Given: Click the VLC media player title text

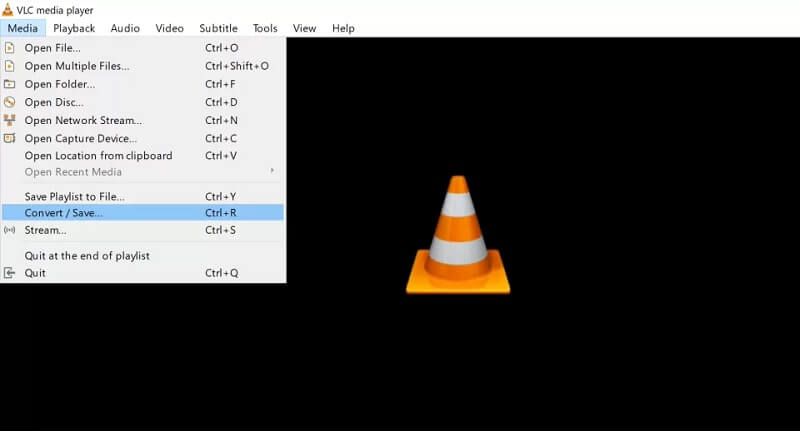Looking at the screenshot, I should point(55,10).
